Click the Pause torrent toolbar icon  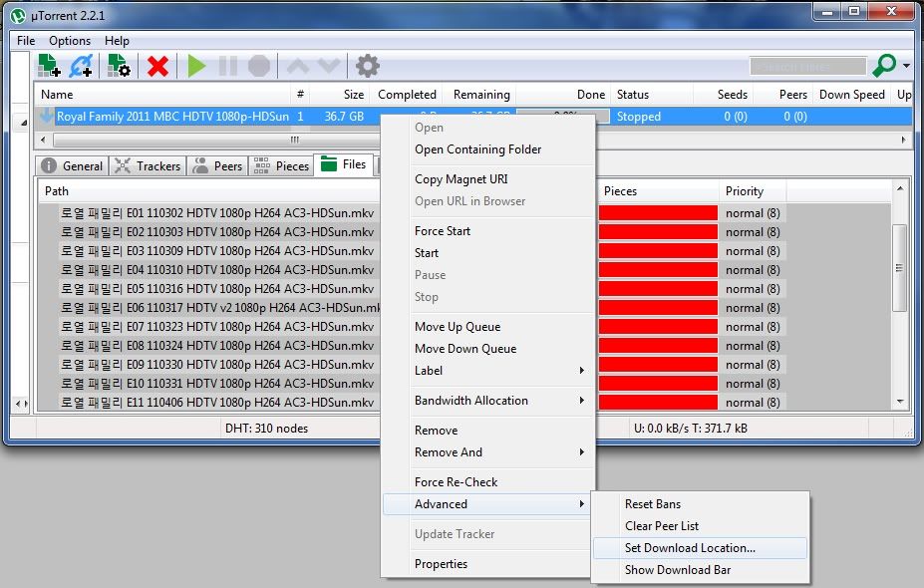pos(228,66)
